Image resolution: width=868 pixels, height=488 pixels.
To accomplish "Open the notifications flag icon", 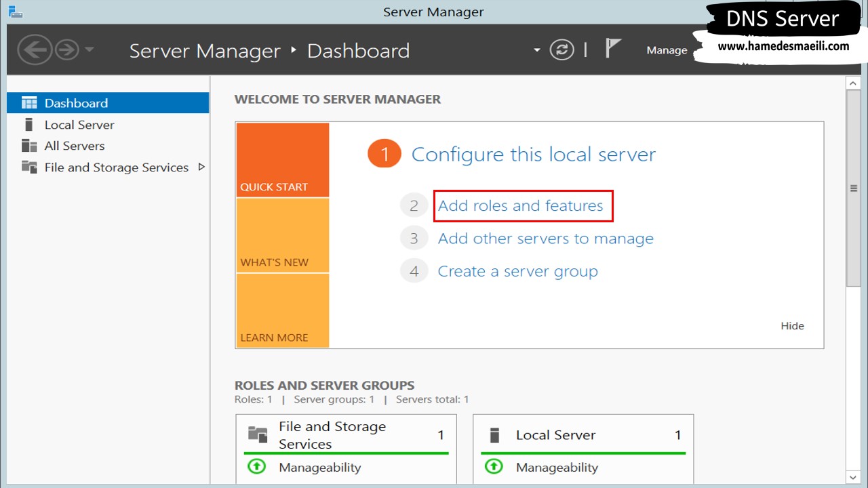I will [x=613, y=49].
